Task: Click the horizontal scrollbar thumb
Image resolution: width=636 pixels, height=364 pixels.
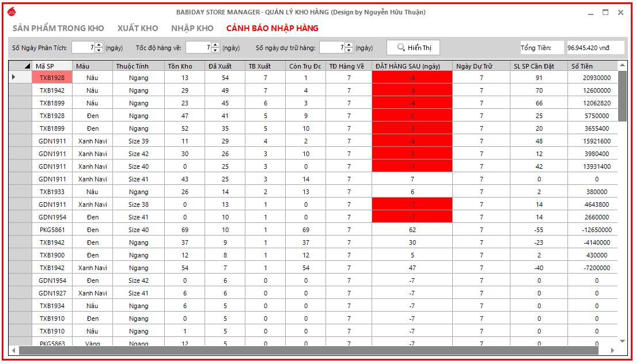Action: (308, 350)
